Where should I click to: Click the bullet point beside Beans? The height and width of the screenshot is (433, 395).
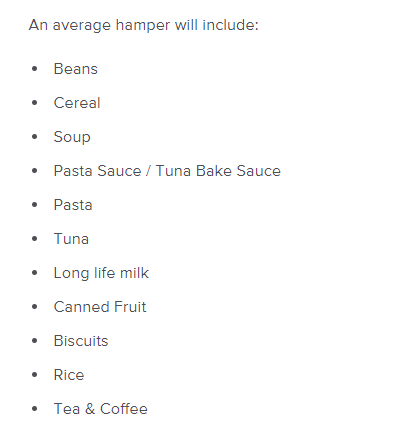point(34,69)
